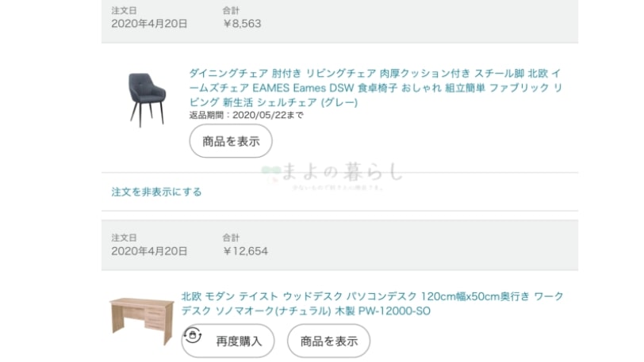This screenshot has height=362, width=644.
Task: Select the ¥8,563 order total
Action: coord(243,24)
